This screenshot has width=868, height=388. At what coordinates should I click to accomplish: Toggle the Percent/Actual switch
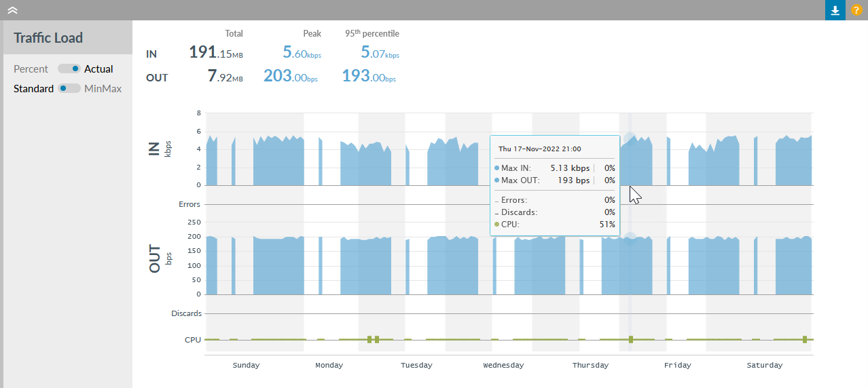[69, 69]
